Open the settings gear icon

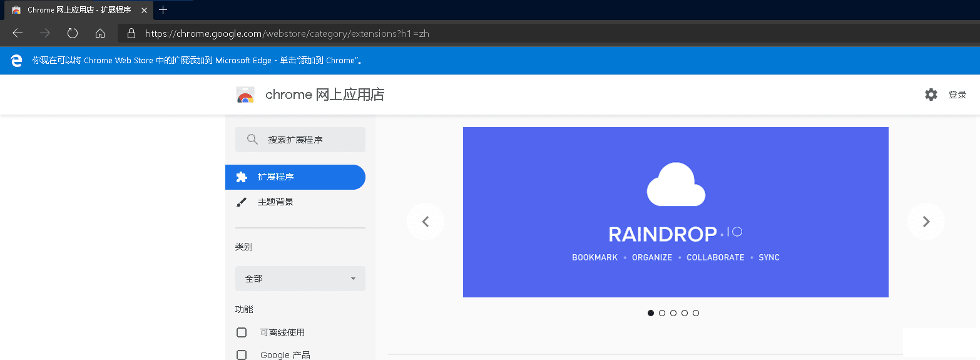coord(931,95)
